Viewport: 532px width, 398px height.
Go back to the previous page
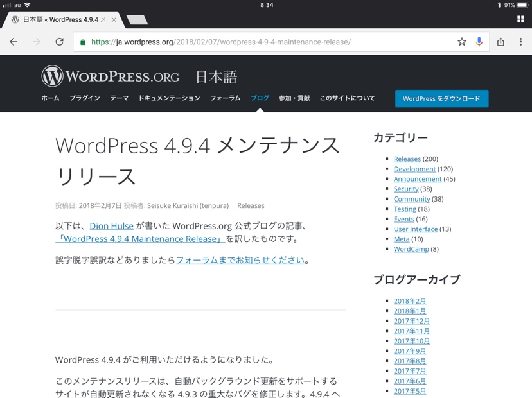pos(13,42)
